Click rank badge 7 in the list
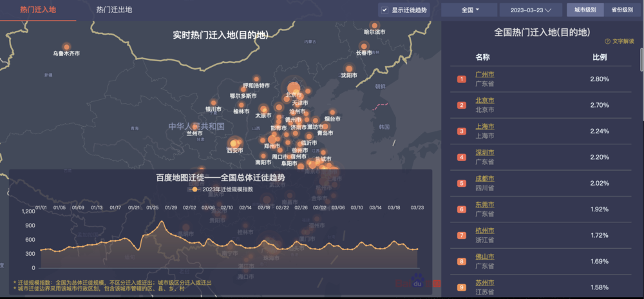This screenshot has width=644, height=299. pos(462,235)
